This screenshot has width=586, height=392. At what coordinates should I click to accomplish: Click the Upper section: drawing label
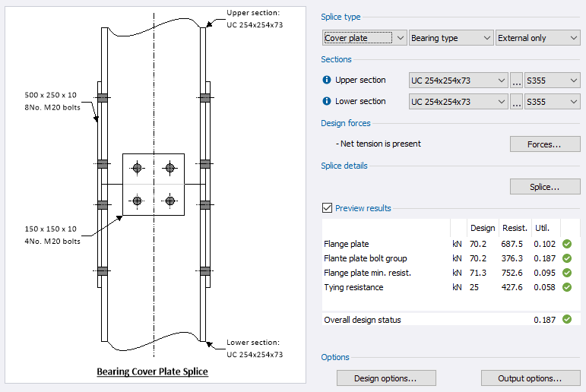pyautogui.click(x=253, y=13)
